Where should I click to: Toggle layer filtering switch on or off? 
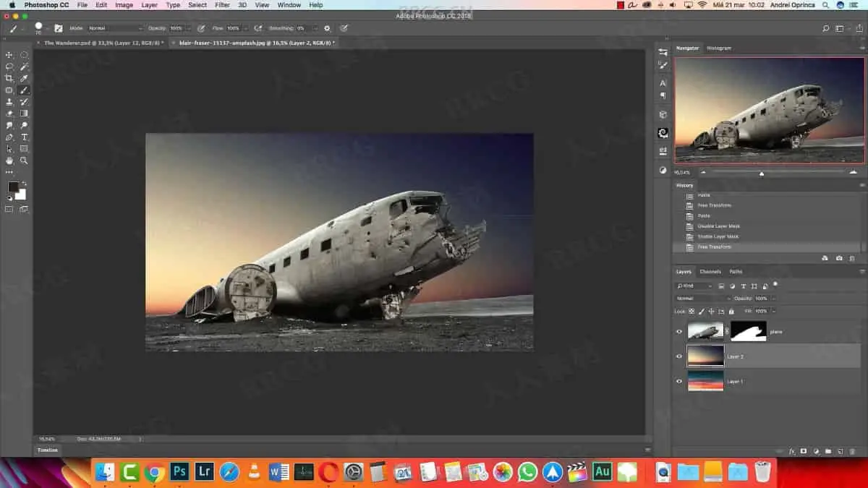coord(775,284)
